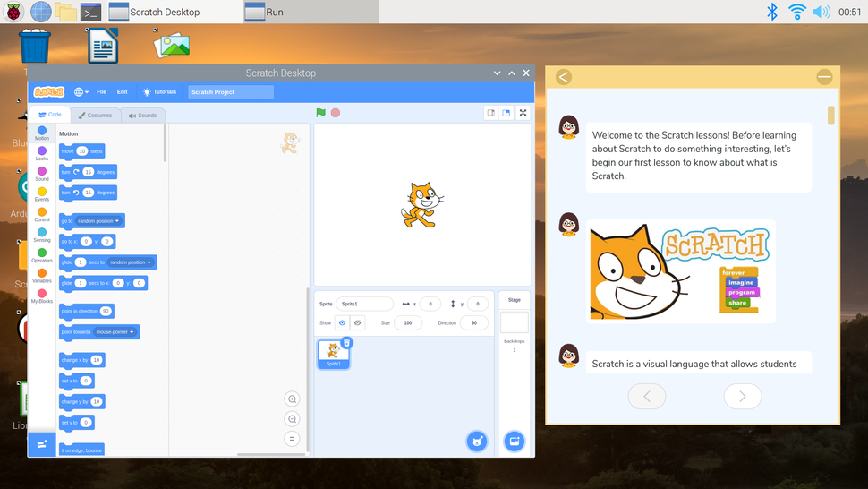The width and height of the screenshot is (868, 489).
Task: Click the lessons panel scrollbar
Action: click(x=831, y=116)
